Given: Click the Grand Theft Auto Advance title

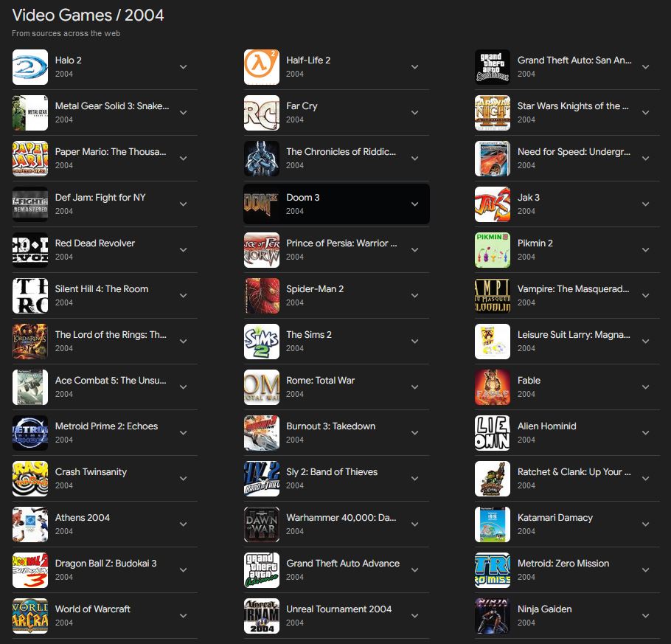Looking at the screenshot, I should 343,564.
